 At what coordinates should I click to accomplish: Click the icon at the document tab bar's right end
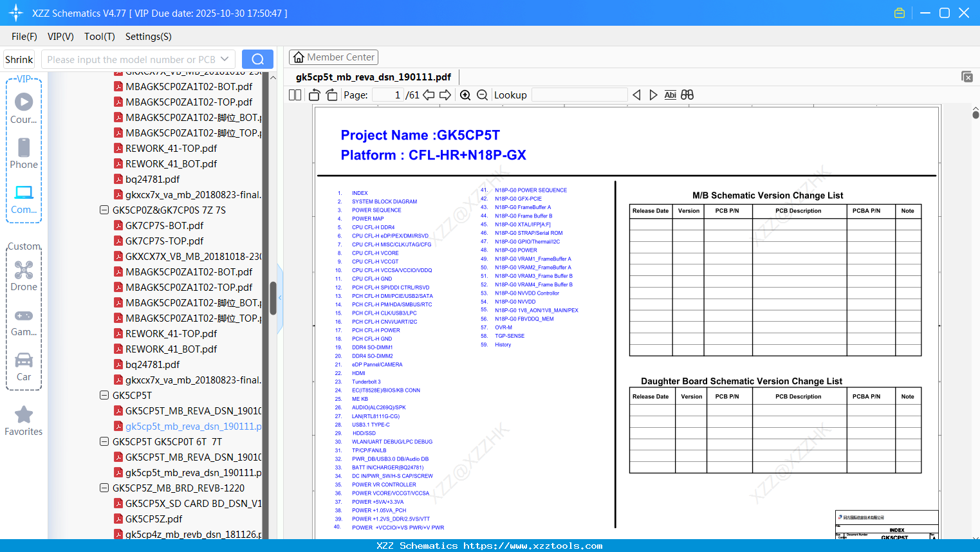(966, 77)
